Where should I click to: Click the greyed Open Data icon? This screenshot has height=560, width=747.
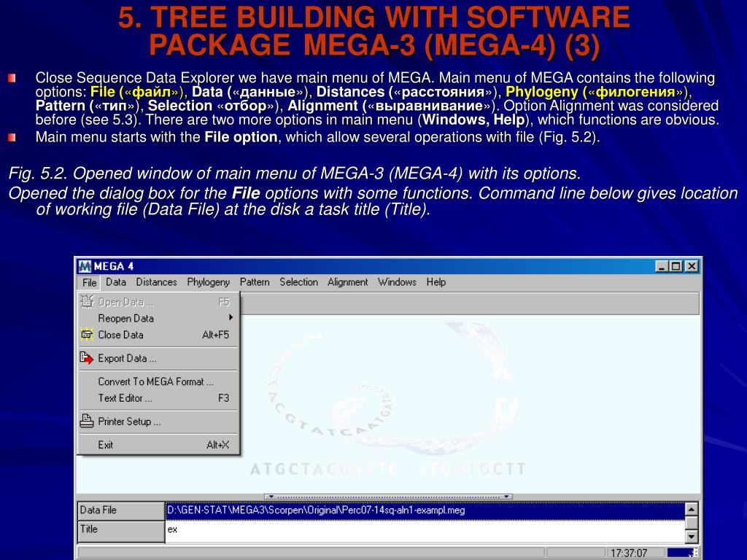[87, 301]
